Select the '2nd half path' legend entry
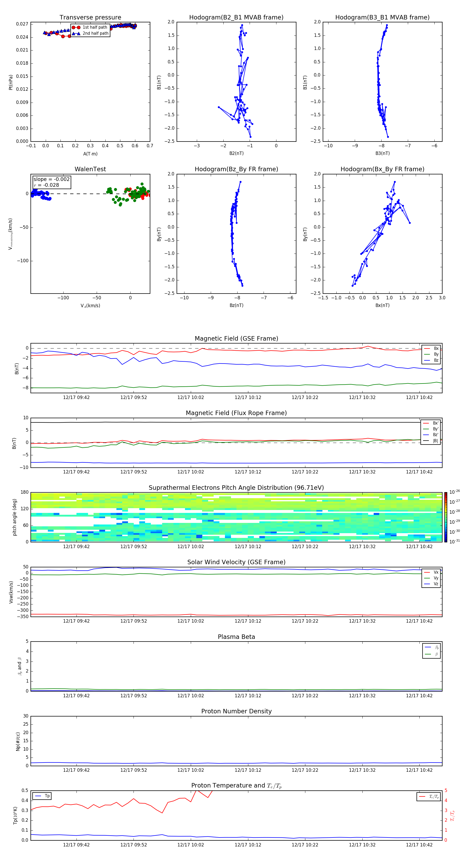 (90, 33)
